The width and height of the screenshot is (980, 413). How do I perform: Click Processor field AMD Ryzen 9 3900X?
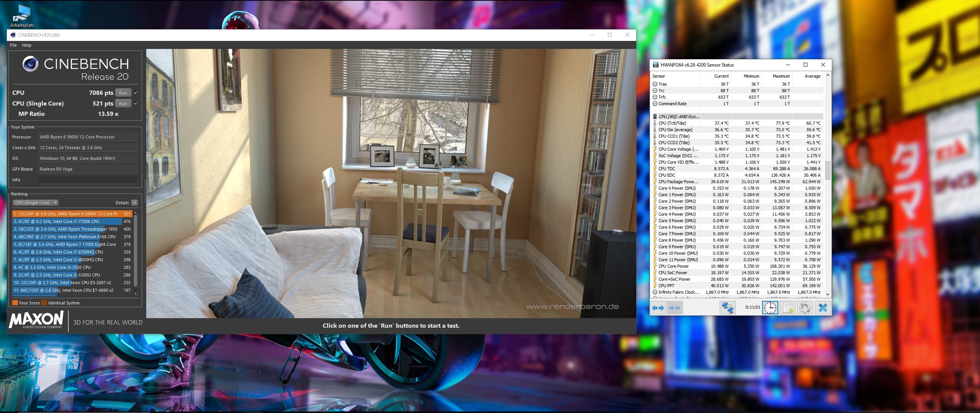coord(88,137)
